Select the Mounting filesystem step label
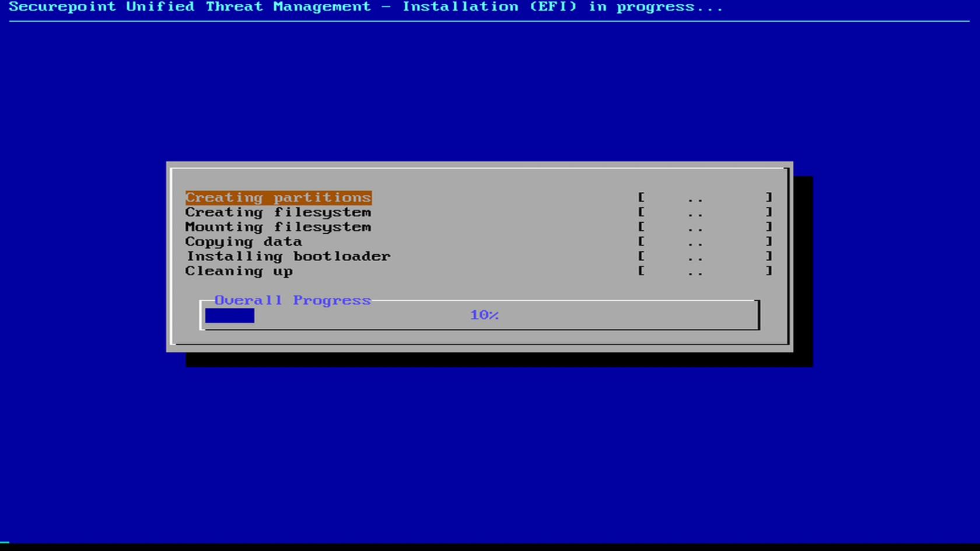Viewport: 980px width, 551px height. pyautogui.click(x=278, y=227)
